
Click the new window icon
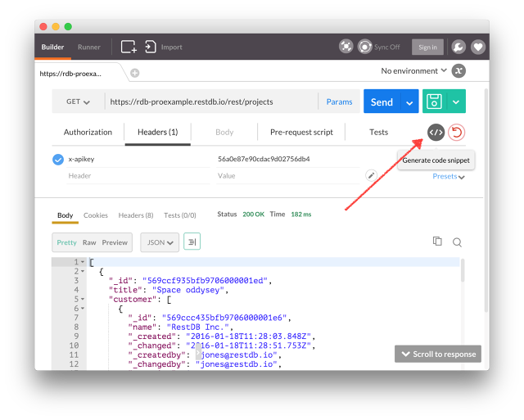click(x=129, y=47)
